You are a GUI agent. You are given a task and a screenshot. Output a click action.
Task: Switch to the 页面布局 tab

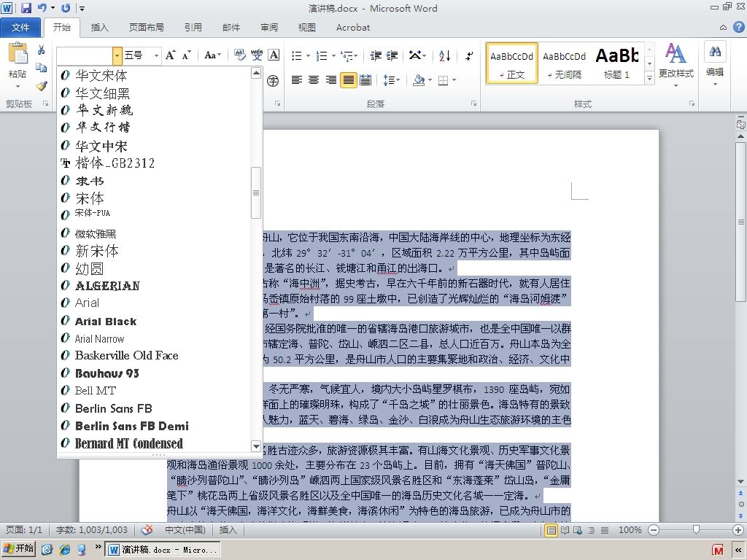[x=146, y=28]
